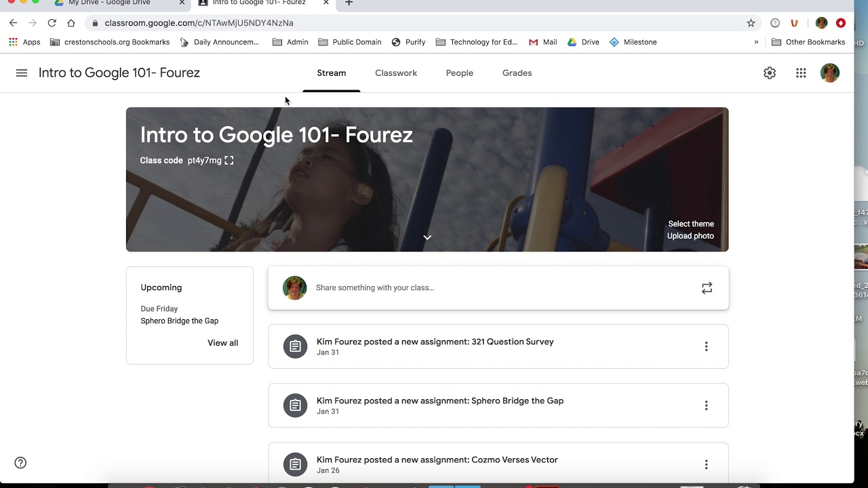Open Admin bookmarks folder
Screen dimensions: 868x488
click(x=290, y=42)
